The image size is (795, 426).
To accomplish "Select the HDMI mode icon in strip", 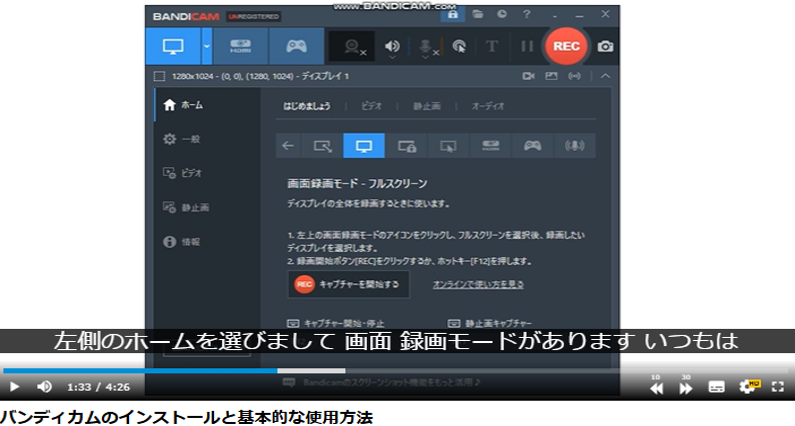I will [490, 146].
